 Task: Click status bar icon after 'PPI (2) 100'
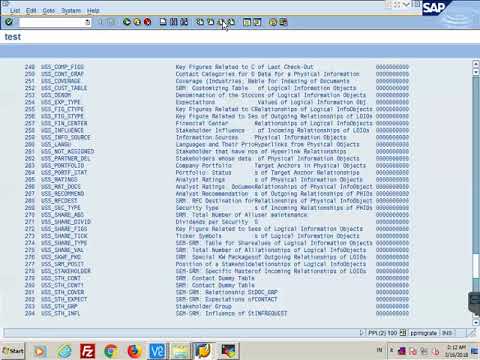[403, 332]
